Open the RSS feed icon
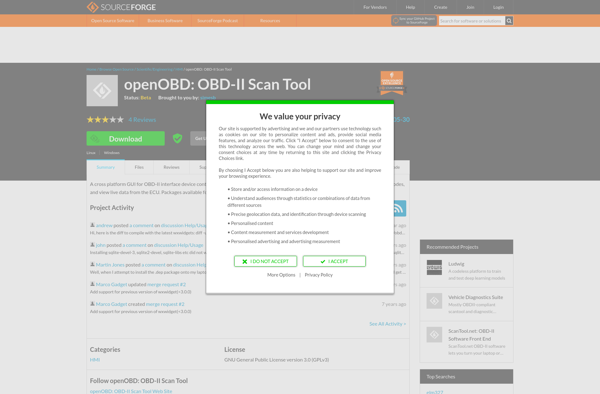 click(x=399, y=208)
